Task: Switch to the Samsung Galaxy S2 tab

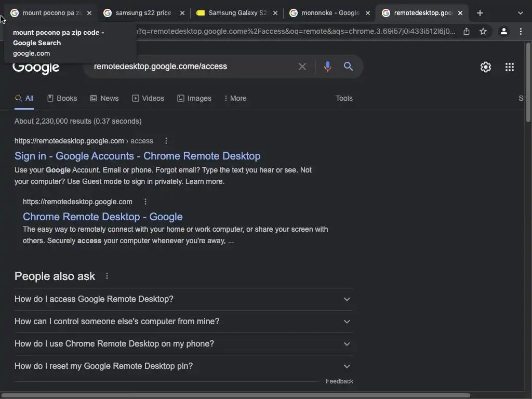Action: [x=237, y=13]
